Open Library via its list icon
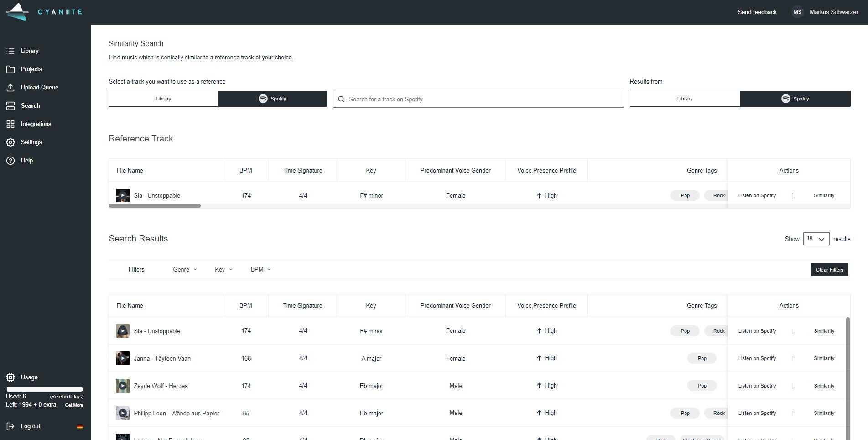Screen dimensions: 868x440 click(x=10, y=51)
